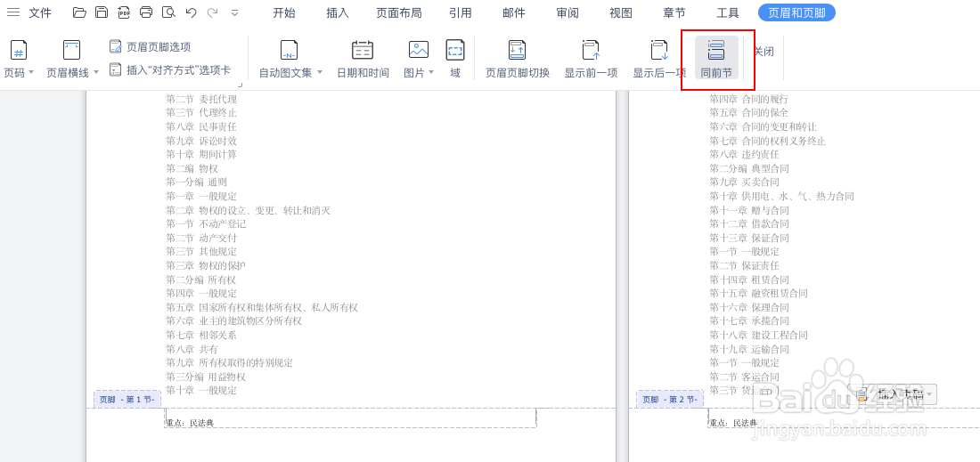Click the print icon
The height and width of the screenshot is (462, 980).
[x=145, y=12]
